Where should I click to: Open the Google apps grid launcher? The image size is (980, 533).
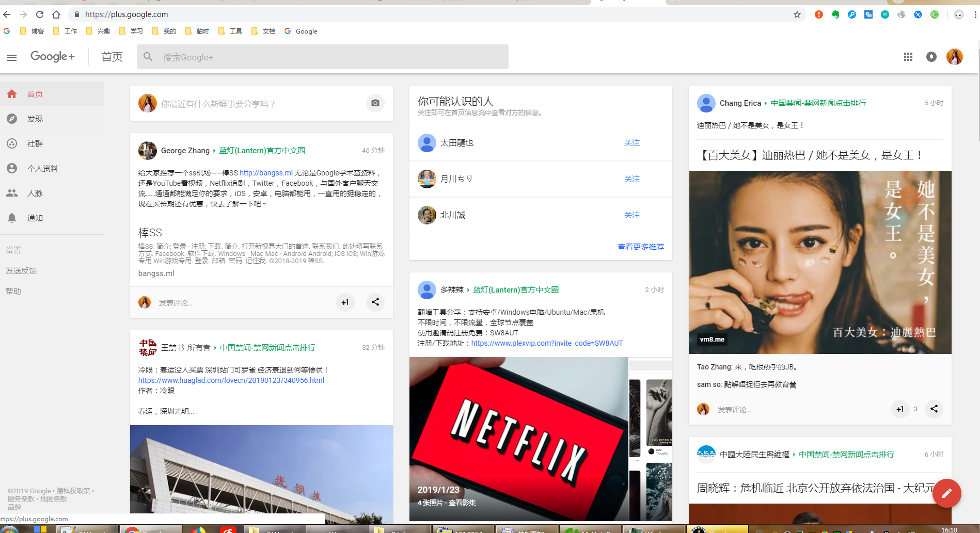pyautogui.click(x=908, y=57)
